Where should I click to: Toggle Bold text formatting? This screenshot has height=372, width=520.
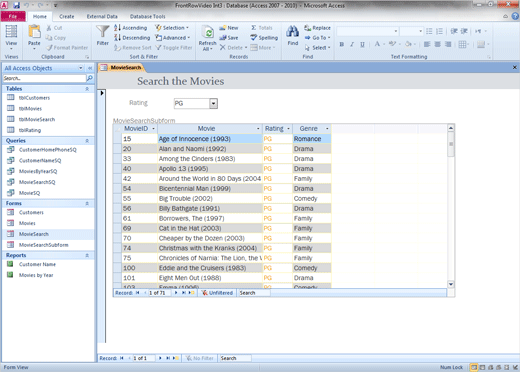click(342, 44)
